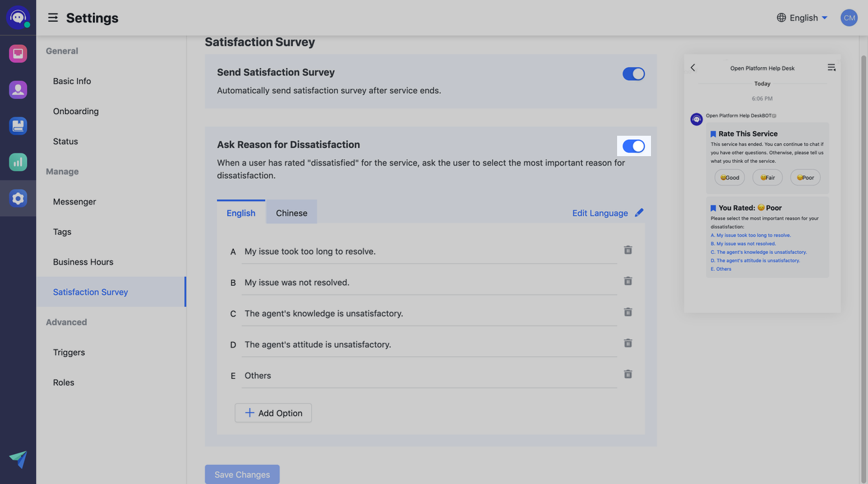Open Business Hours settings page
This screenshot has height=484, width=868.
coord(83,262)
